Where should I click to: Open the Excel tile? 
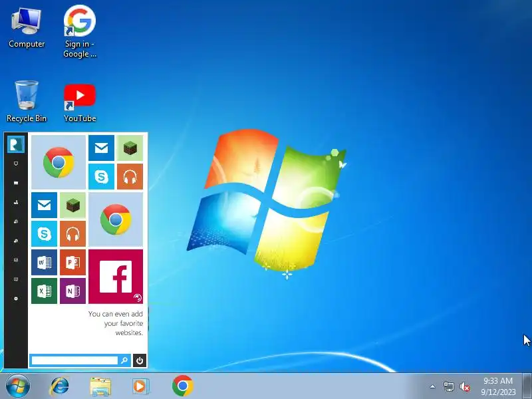tap(44, 291)
